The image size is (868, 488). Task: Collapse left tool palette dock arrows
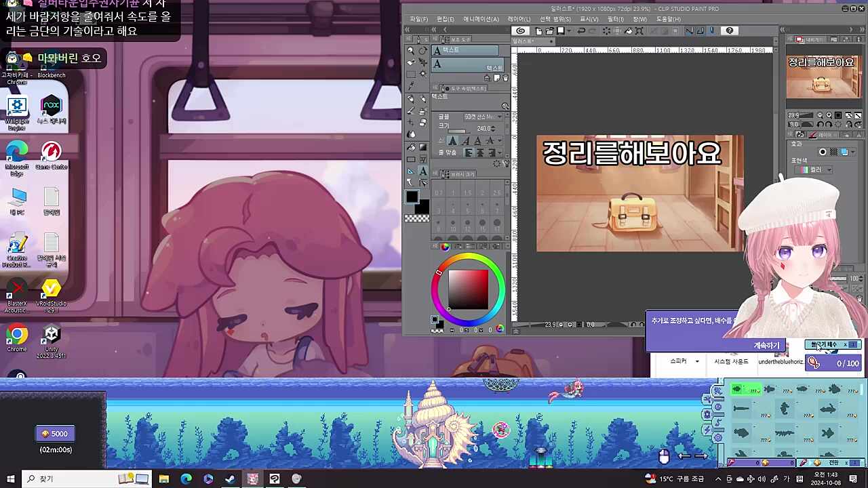point(408,30)
